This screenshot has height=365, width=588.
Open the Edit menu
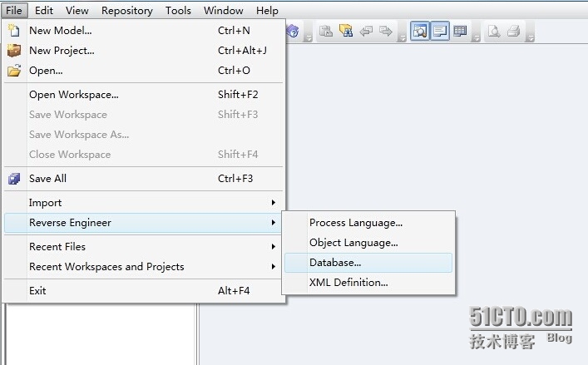[44, 11]
